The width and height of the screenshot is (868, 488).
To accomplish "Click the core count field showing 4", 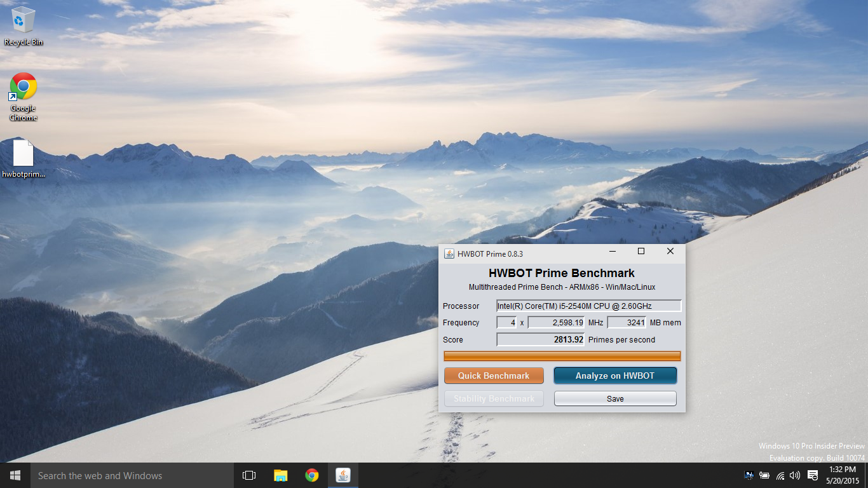I will [506, 322].
